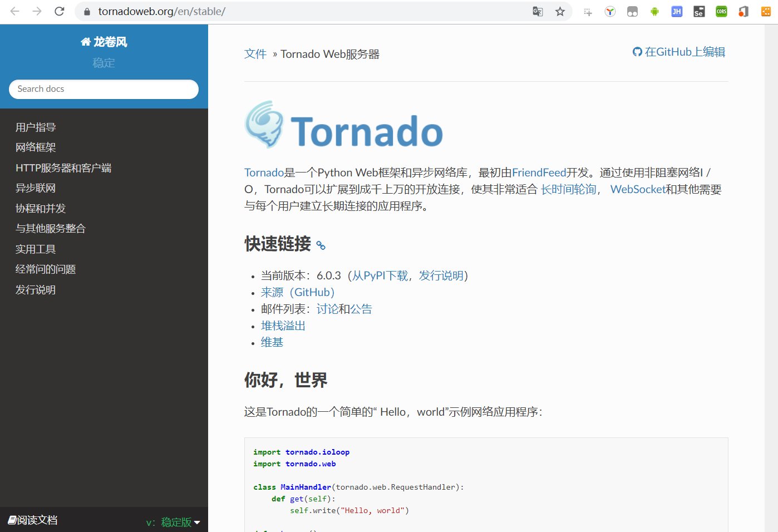
Task: Click the 快速链接 heading text
Action: 278,244
